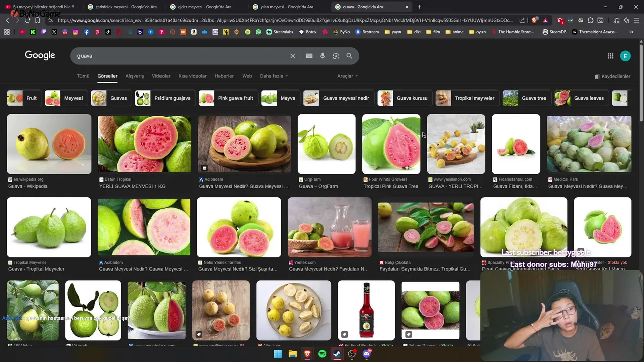Open the Amazon bookmark icon

pyautogui.click(x=194, y=32)
